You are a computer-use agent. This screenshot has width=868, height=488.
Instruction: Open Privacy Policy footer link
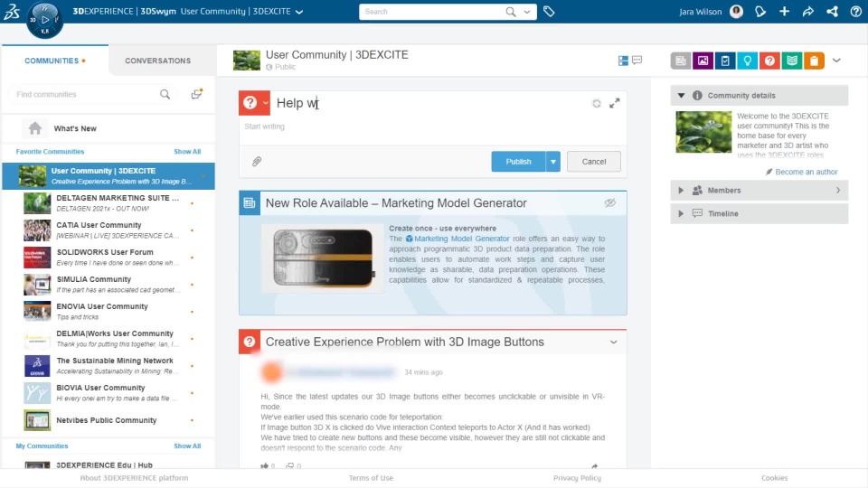(577, 478)
